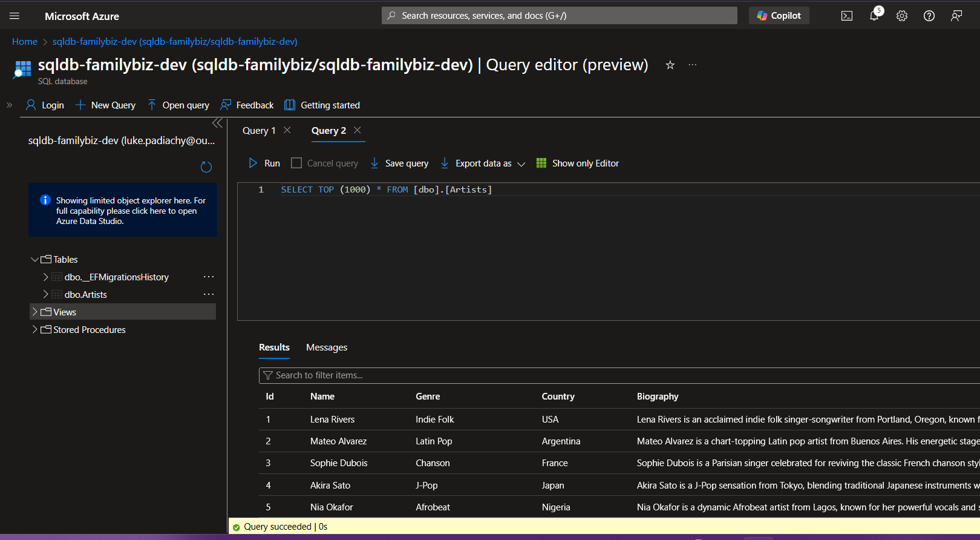This screenshot has width=980, height=540.
Task: Expand the dbo.Artists table node
Action: coord(45,294)
